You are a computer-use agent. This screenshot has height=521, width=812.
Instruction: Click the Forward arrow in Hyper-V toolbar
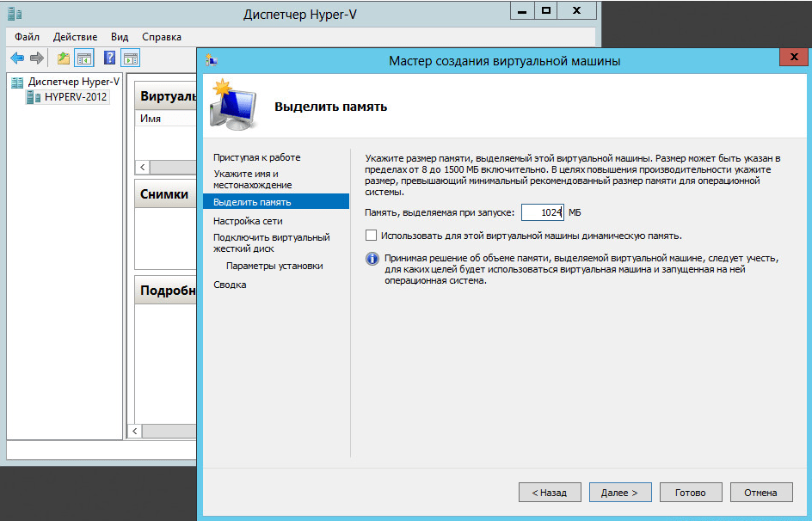37,58
